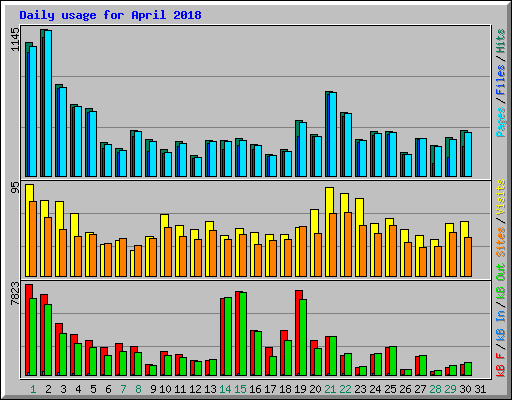The image size is (512, 400).
Task: Click the "Daily usage for April 2018" title
Action: click(110, 15)
